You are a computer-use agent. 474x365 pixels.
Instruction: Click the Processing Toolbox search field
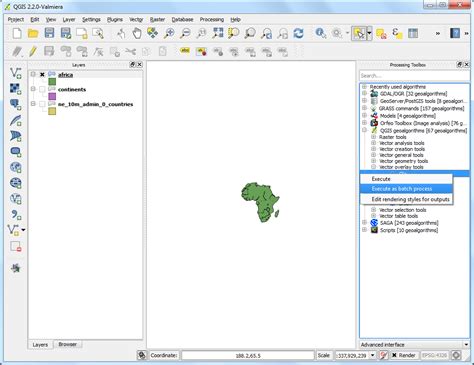pos(414,76)
